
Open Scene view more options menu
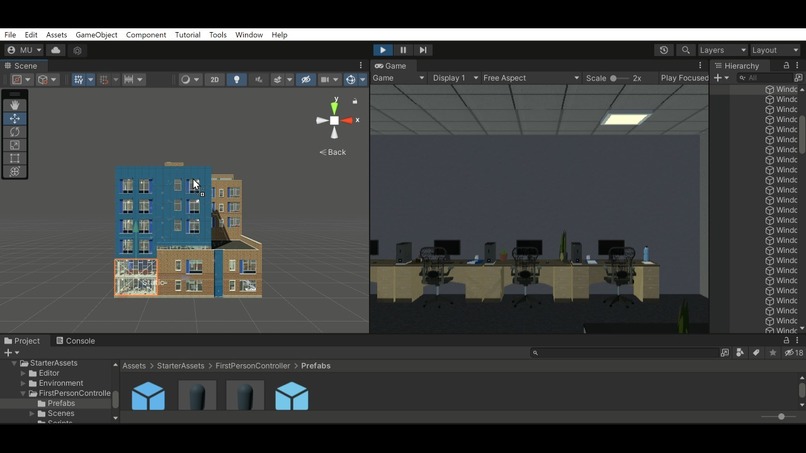point(360,65)
